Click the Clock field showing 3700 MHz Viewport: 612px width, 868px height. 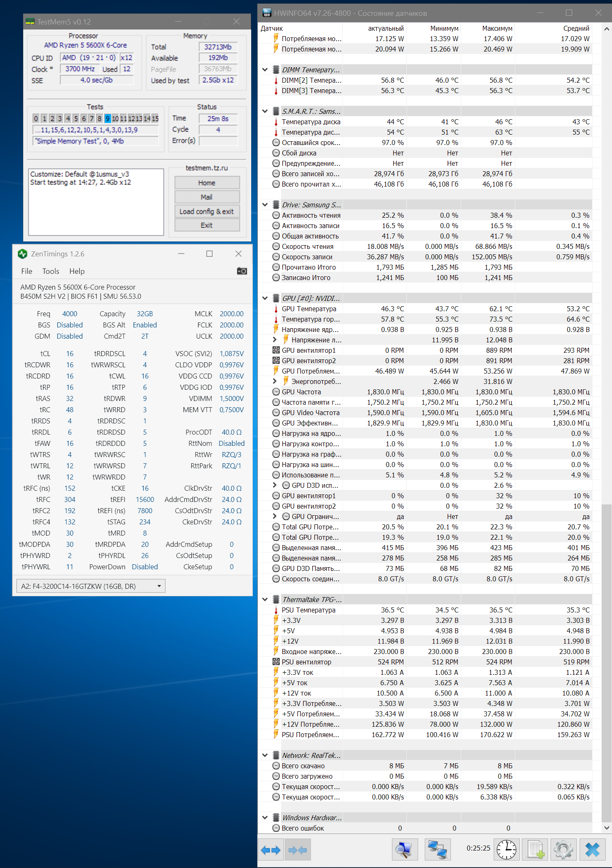[x=80, y=69]
